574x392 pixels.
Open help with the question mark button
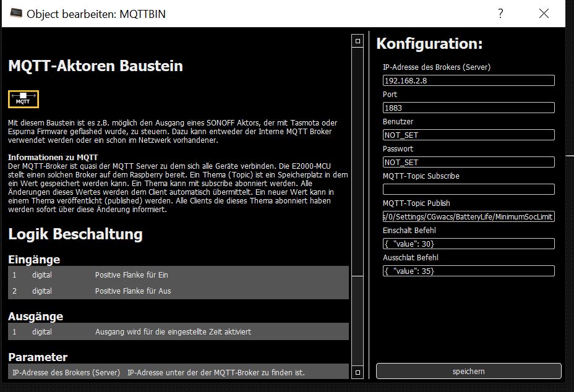(500, 14)
